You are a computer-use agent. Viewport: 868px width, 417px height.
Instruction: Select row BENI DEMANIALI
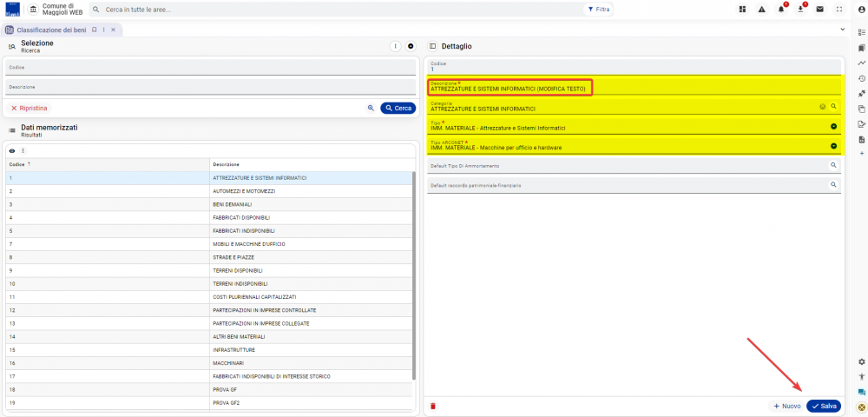click(209, 204)
